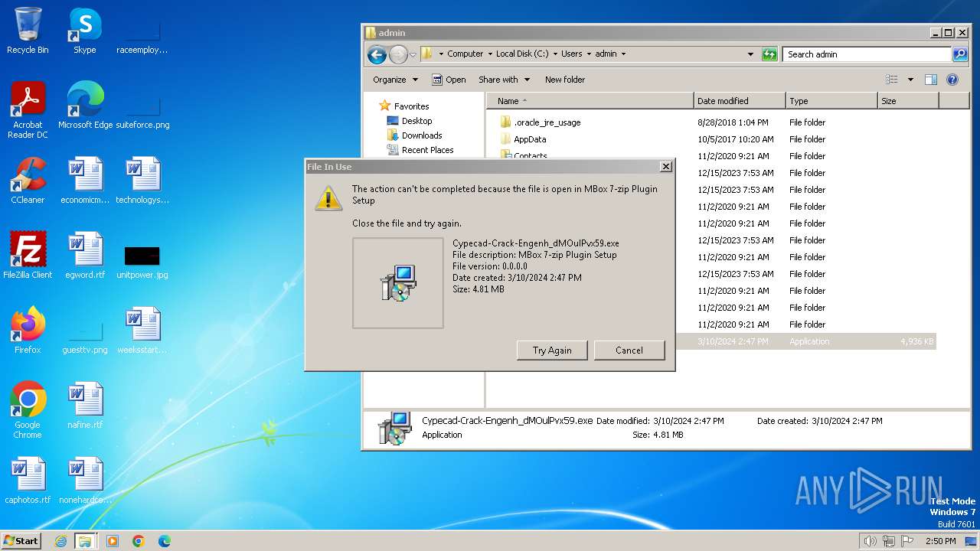Open CCleaner desktop shortcut
Viewport: 980px width, 551px height.
[28, 181]
